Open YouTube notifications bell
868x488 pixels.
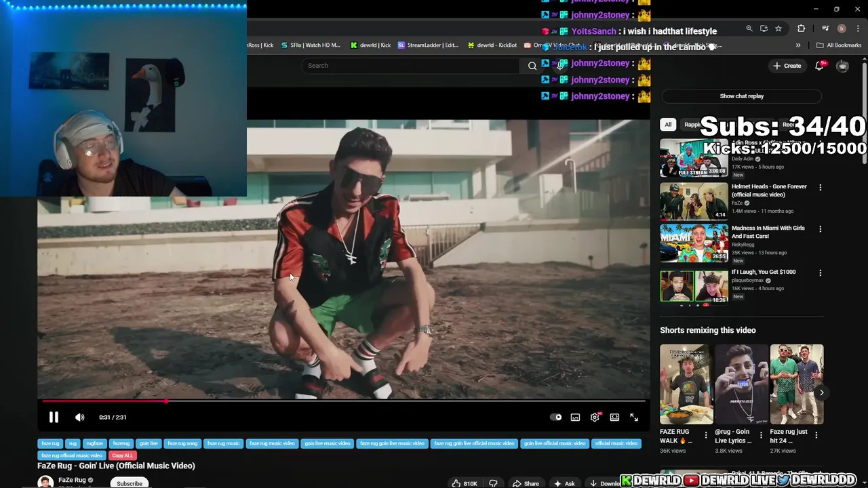pos(820,66)
